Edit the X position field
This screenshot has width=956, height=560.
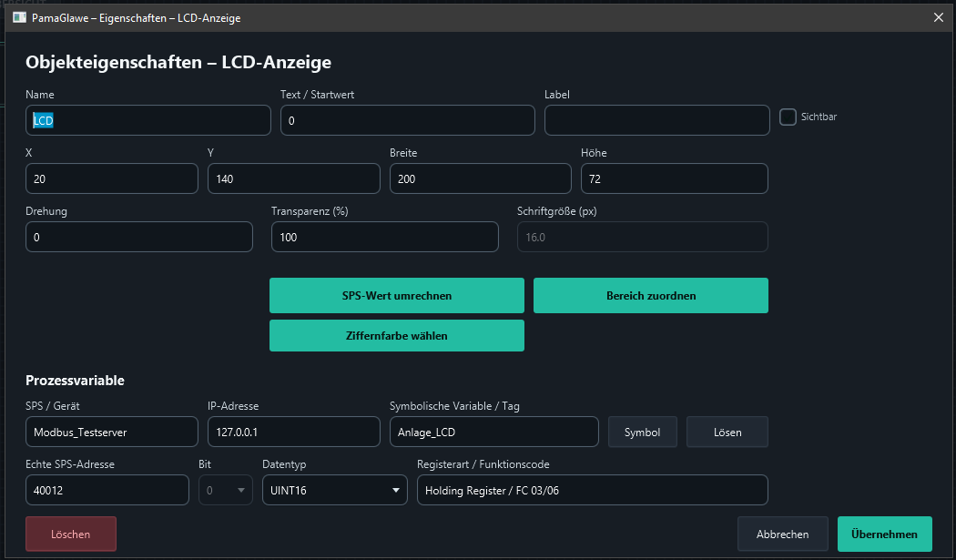click(112, 178)
